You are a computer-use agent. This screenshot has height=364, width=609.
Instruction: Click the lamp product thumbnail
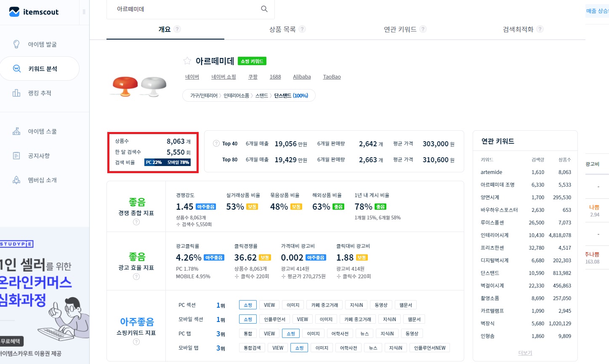click(139, 86)
